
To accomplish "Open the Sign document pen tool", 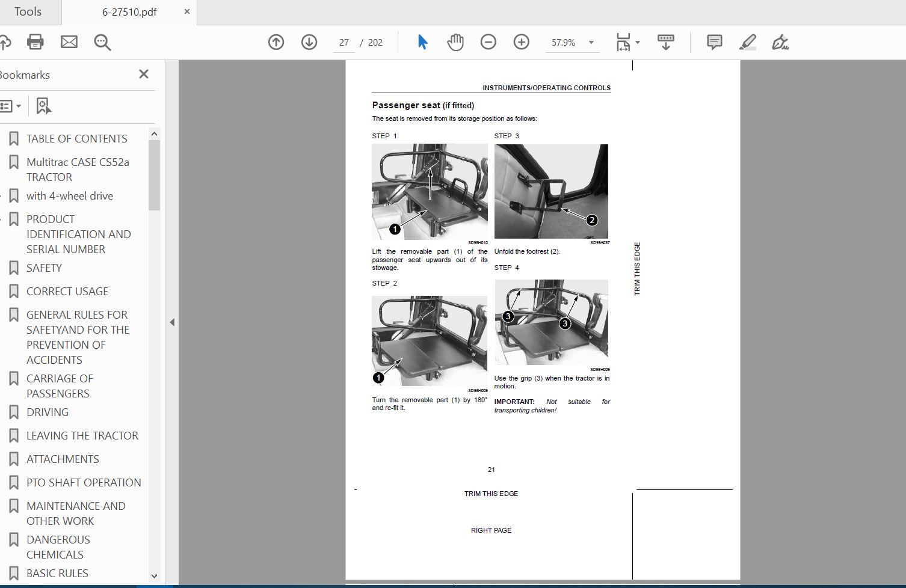I will coord(780,42).
